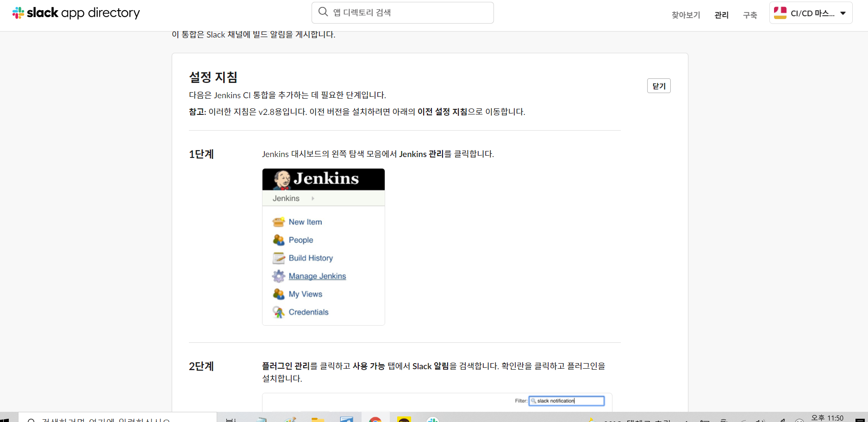Open the 관리 menu item

[721, 15]
